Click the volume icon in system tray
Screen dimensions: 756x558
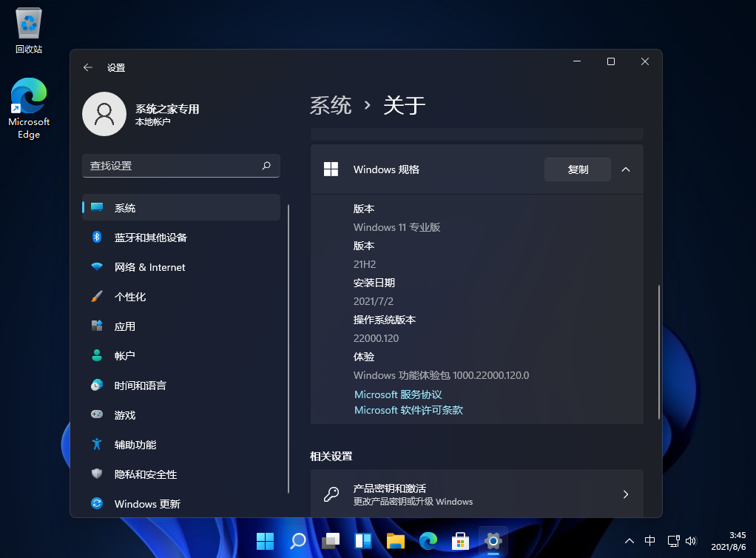690,541
